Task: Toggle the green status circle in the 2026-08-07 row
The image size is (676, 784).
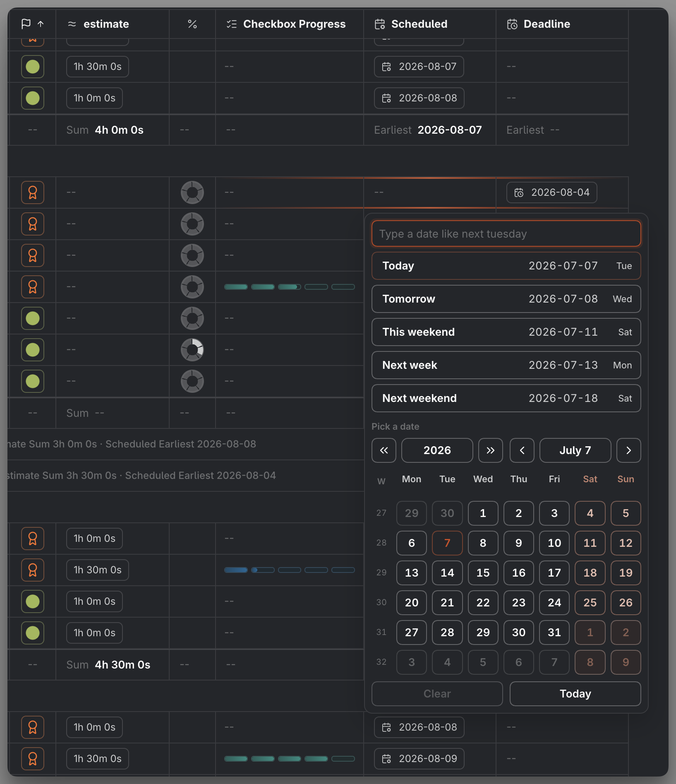Action: coord(33,67)
